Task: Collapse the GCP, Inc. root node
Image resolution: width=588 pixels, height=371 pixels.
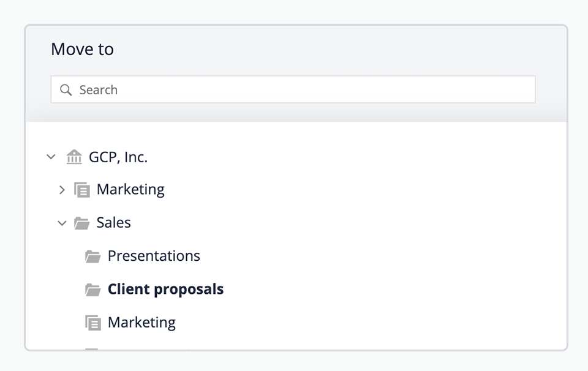Action: point(51,157)
